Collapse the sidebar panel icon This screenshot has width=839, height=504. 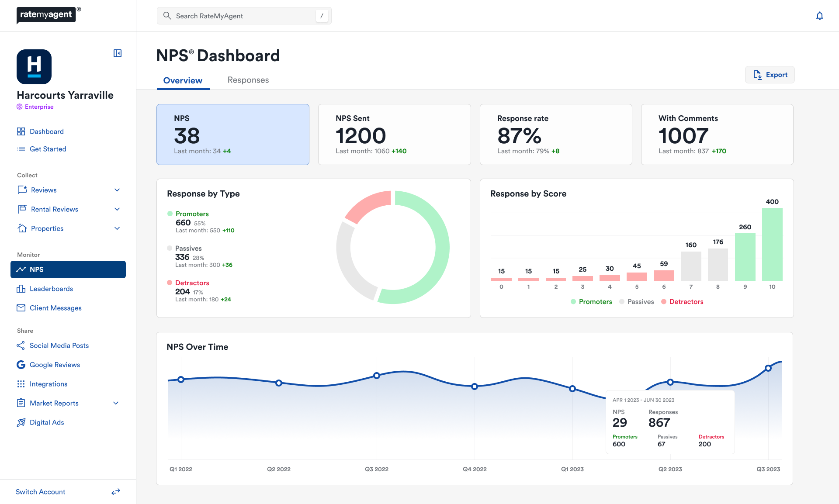(x=118, y=53)
